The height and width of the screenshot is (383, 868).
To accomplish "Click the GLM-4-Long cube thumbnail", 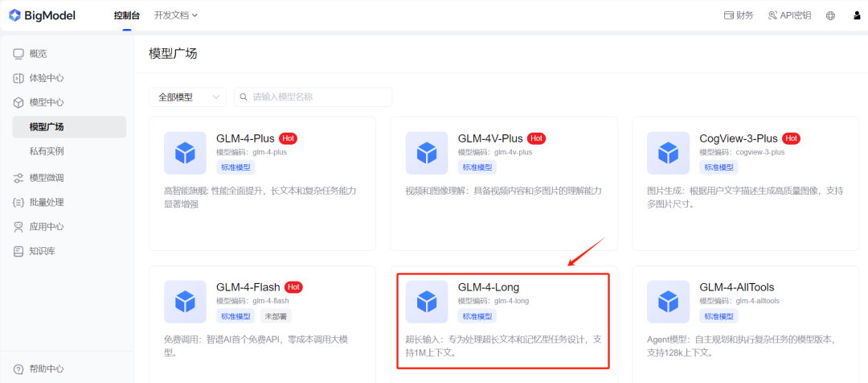I will [427, 302].
